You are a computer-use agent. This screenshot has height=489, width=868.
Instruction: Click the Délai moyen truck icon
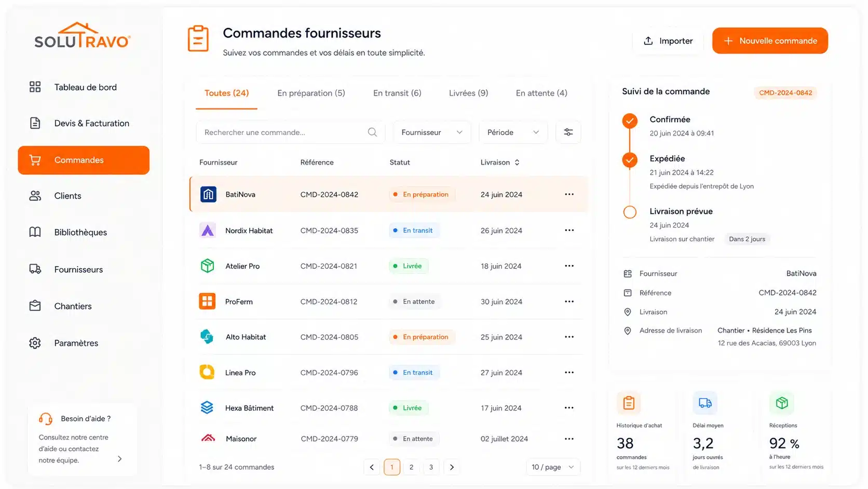pyautogui.click(x=705, y=403)
